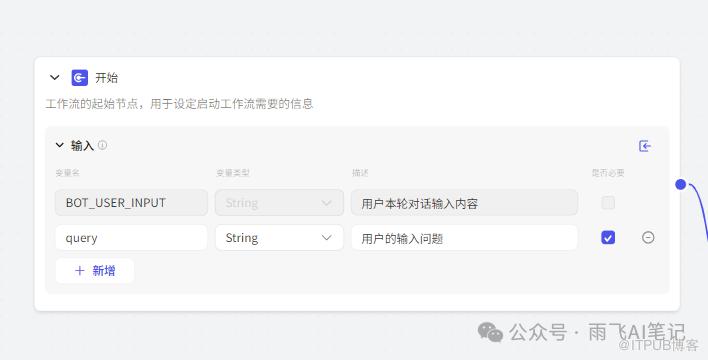The height and width of the screenshot is (360, 708).
Task: Click the info icon beside 输入
Action: (102, 145)
